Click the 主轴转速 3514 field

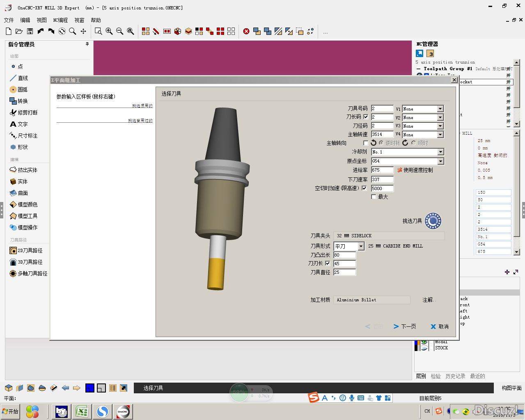(x=382, y=134)
